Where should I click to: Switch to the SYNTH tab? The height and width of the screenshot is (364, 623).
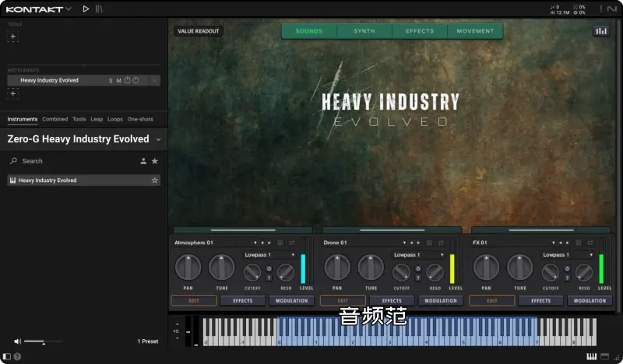[364, 31]
